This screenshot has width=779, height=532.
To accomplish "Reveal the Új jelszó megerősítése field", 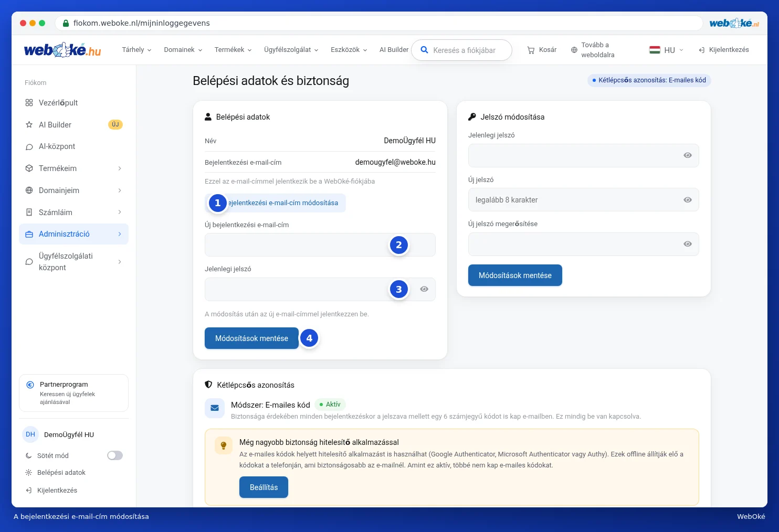I will (688, 244).
